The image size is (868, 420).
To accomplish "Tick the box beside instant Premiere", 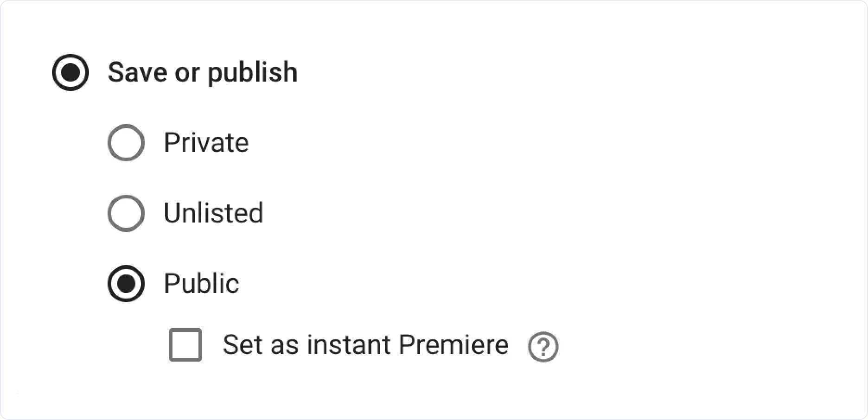I will (185, 345).
